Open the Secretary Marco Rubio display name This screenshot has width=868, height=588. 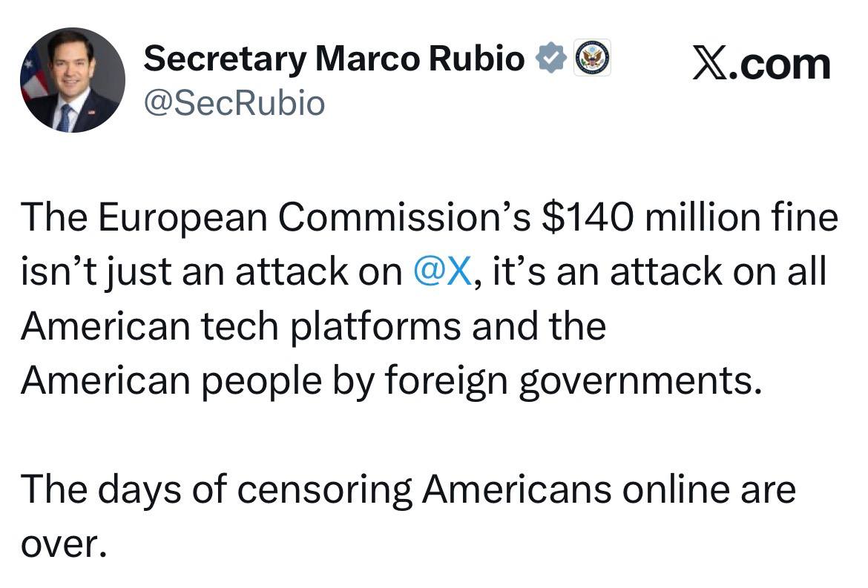tap(334, 59)
